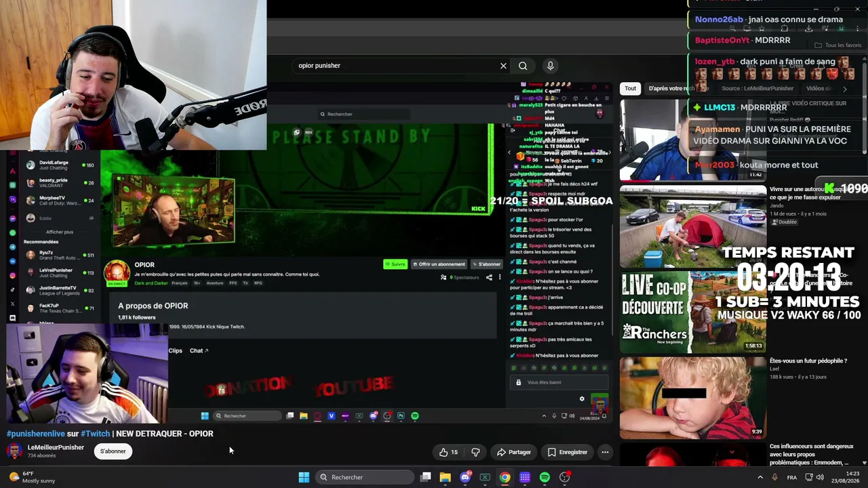The image size is (868, 488).
Task: Open the LeMeilleurPunisher channel avatar
Action: pyautogui.click(x=14, y=451)
